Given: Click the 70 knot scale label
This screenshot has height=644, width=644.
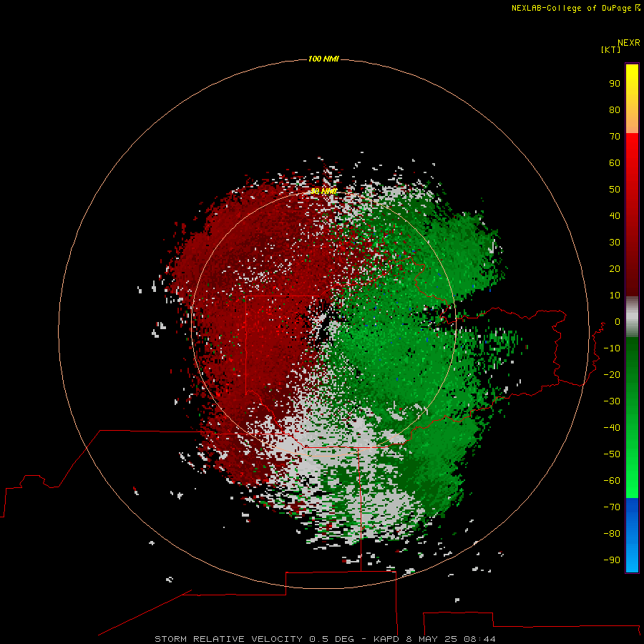Looking at the screenshot, I should (615, 137).
